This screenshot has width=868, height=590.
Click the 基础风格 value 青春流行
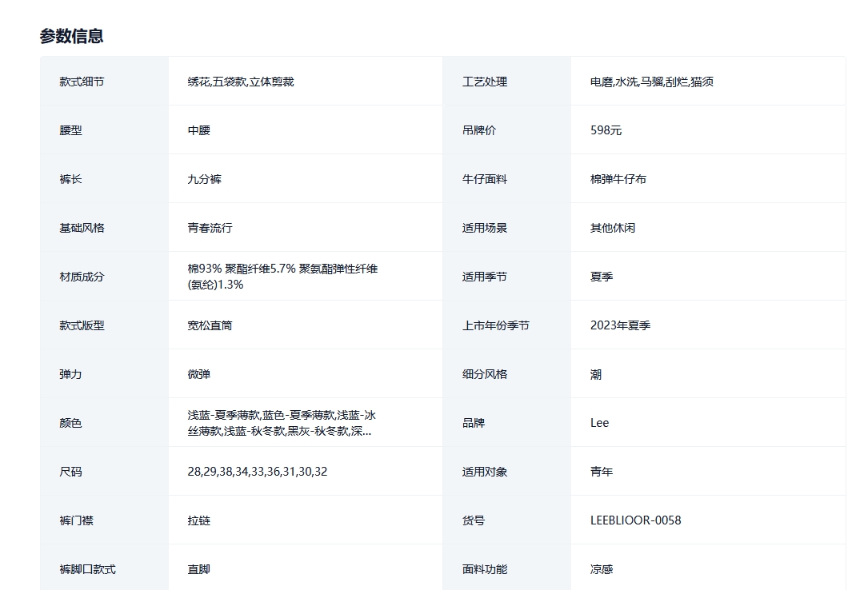pos(210,228)
